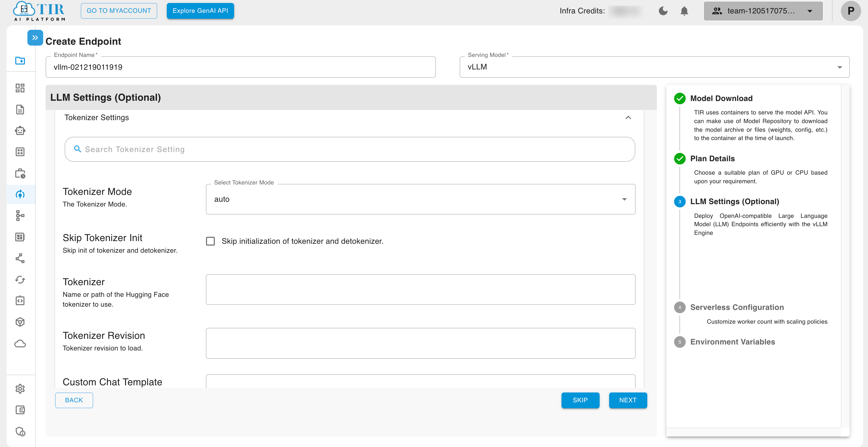
Task: Click the pipelines sidebar icon
Action: [19, 215]
